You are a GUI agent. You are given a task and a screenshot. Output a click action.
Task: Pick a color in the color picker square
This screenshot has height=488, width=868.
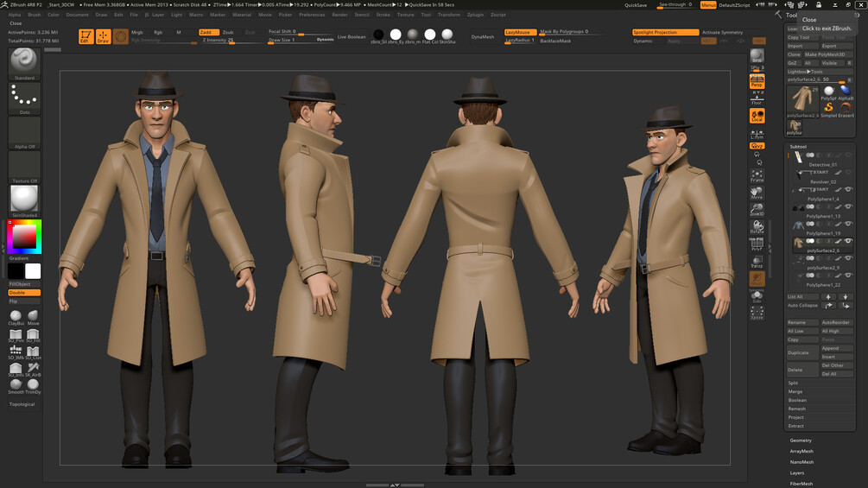(24, 237)
